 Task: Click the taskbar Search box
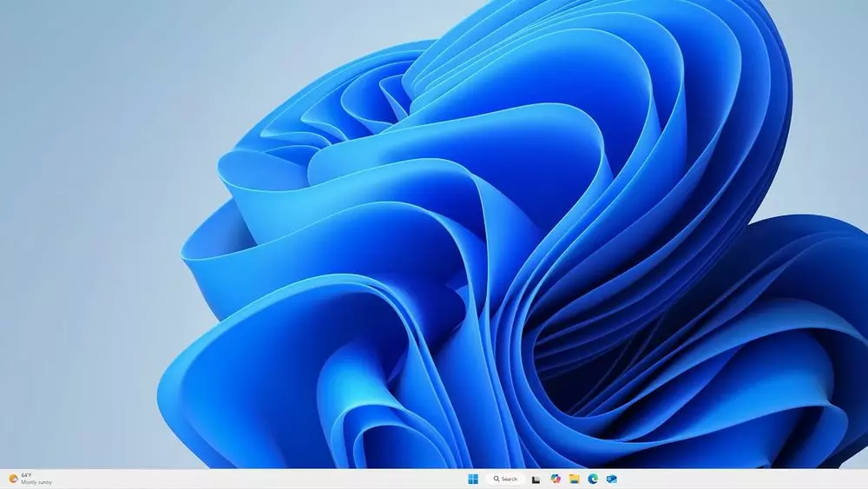point(505,479)
